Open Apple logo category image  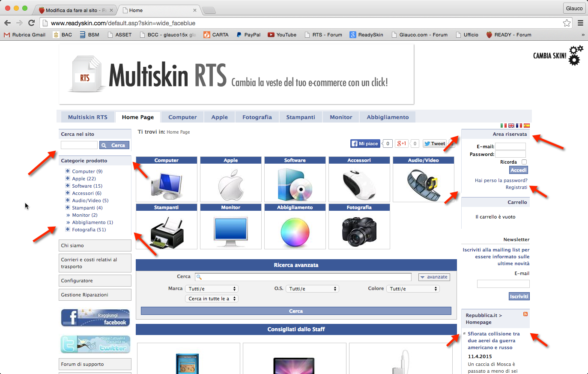coord(231,183)
